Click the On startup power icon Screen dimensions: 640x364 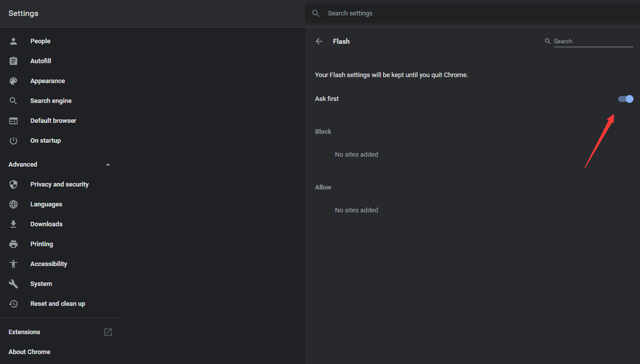click(13, 141)
